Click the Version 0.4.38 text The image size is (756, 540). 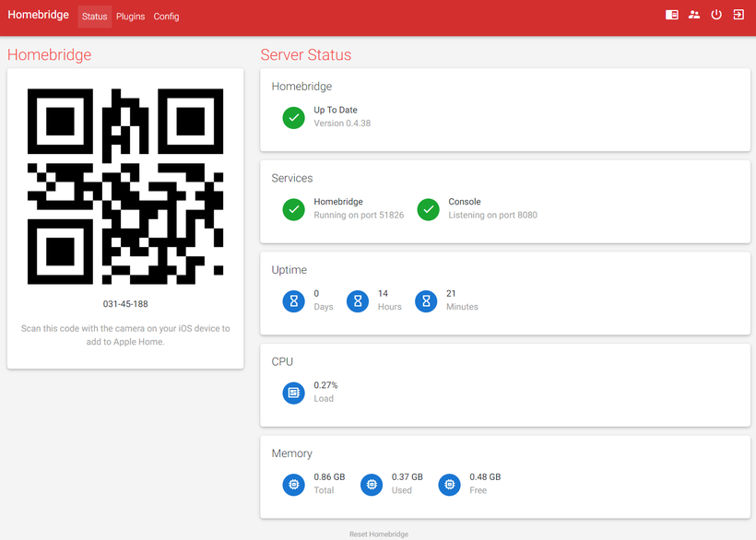click(342, 123)
